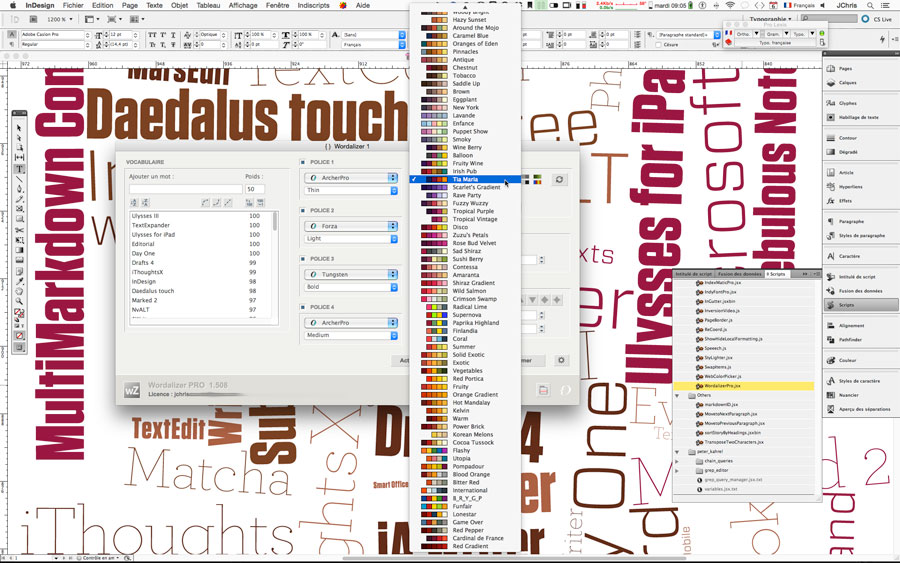Toggle the POLICE 2 checkbox
This screenshot has height=563, width=900.
pyautogui.click(x=302, y=211)
